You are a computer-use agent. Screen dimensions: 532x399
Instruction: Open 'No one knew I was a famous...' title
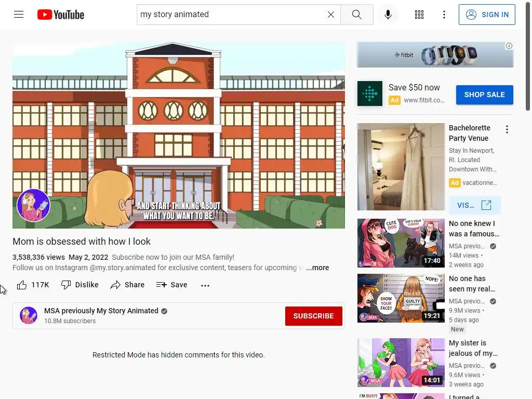[474, 229]
